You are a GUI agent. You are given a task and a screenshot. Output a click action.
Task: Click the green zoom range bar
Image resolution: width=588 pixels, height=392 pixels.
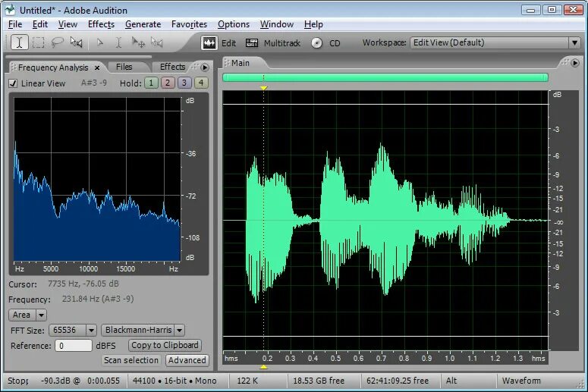pos(385,77)
